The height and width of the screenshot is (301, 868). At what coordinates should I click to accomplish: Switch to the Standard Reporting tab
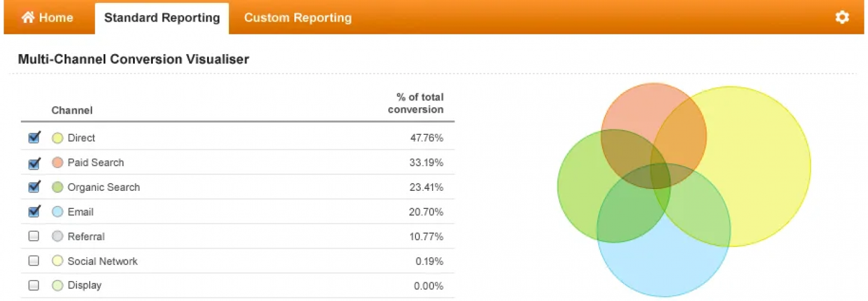click(x=162, y=17)
